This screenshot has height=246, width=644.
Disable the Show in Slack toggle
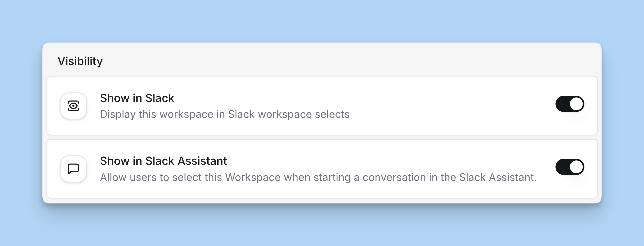tap(570, 104)
